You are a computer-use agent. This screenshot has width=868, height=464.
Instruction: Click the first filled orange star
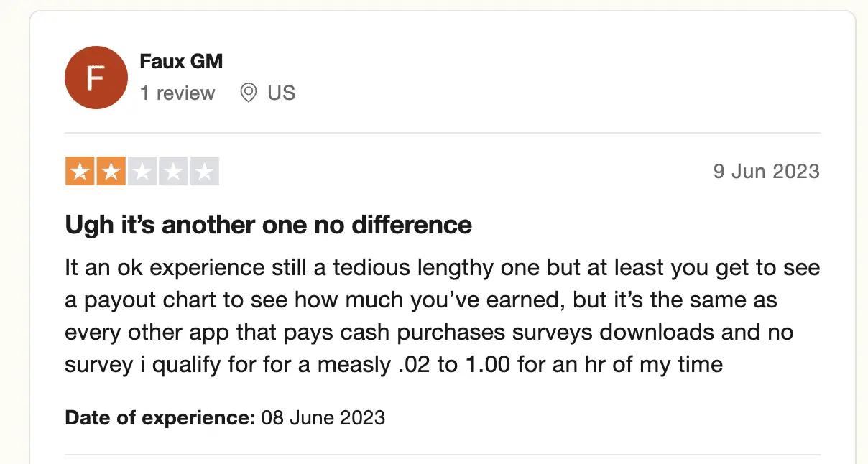(x=79, y=172)
